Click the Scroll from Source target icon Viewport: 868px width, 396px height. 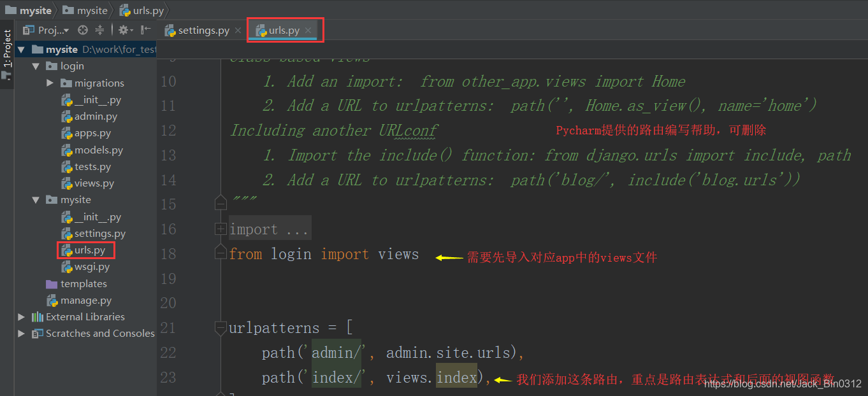pos(83,30)
